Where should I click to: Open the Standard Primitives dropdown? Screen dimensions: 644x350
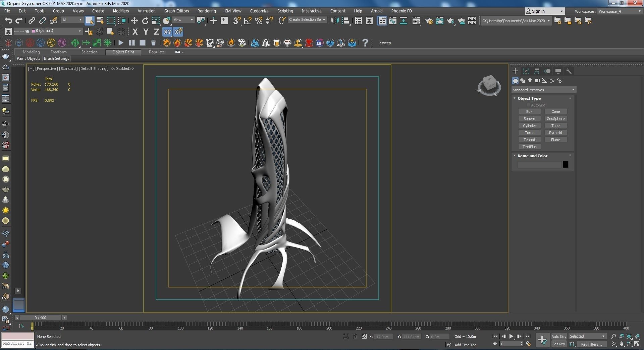543,90
